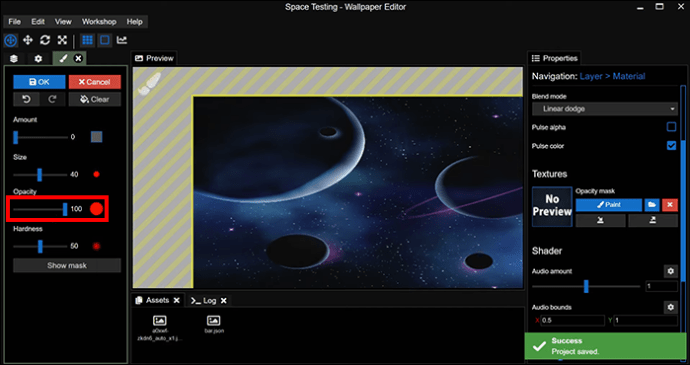Enable the Pulse alpha checkbox
Screen dimensions: 690x365
(x=671, y=127)
